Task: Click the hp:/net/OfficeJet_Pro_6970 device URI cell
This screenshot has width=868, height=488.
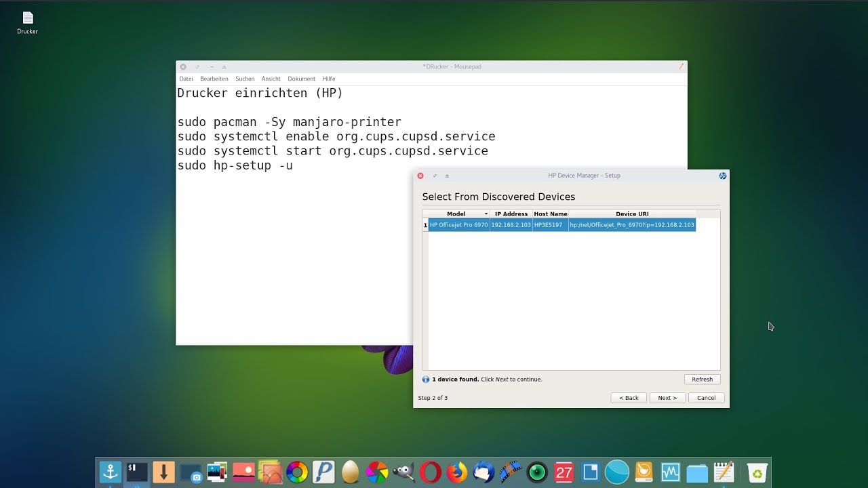Action: click(x=632, y=225)
